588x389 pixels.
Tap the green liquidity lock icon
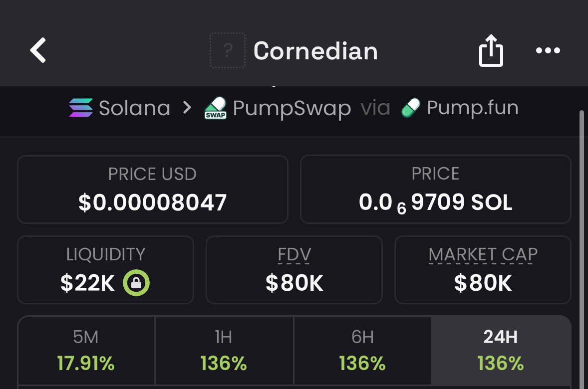(x=136, y=283)
